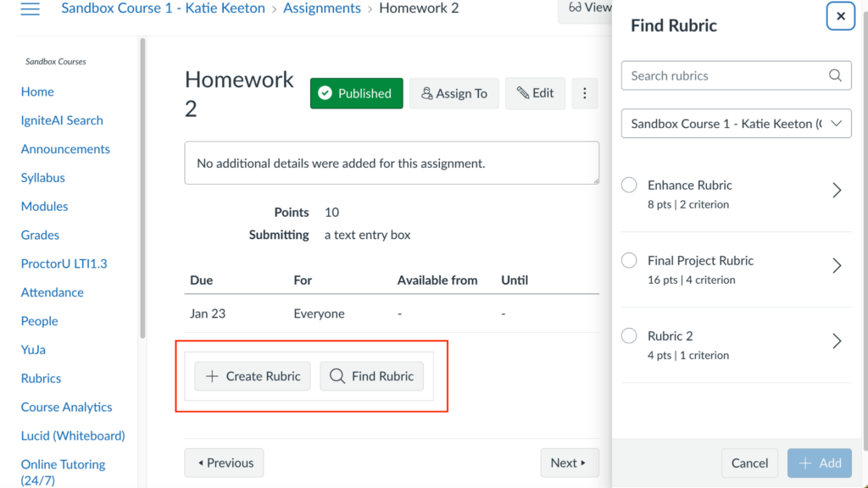The width and height of the screenshot is (868, 488).
Task: Open Announcements in course navigation
Action: (x=65, y=149)
